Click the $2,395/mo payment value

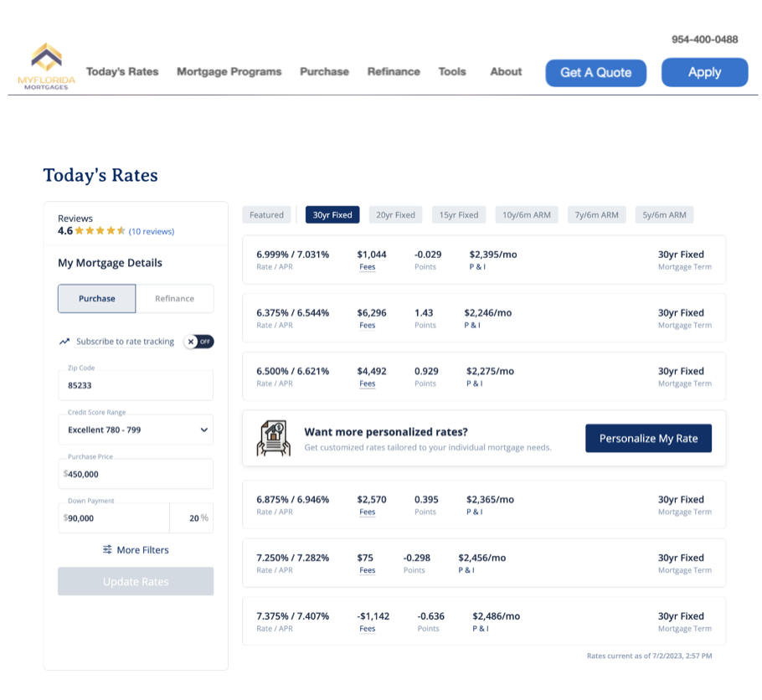493,255
